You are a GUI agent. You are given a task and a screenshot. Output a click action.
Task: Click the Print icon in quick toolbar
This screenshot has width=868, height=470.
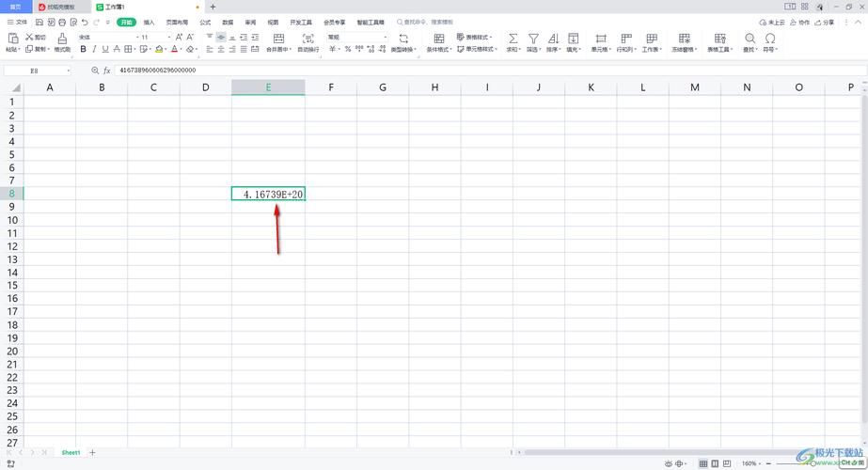tap(62, 23)
